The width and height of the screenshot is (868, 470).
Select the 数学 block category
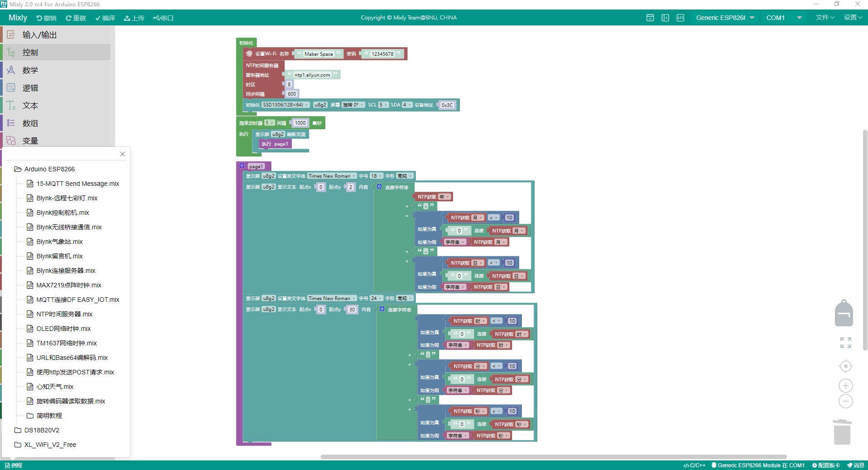coord(56,70)
